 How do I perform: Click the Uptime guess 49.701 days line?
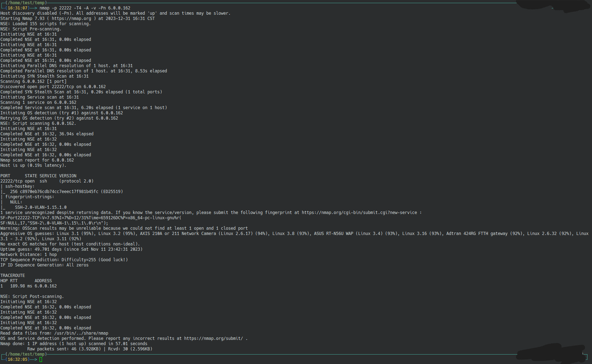71,249
